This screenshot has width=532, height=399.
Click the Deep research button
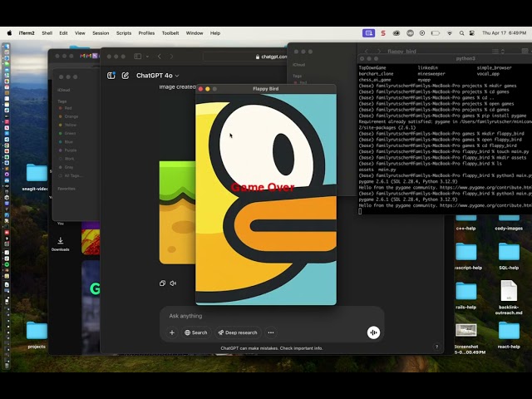click(x=238, y=332)
